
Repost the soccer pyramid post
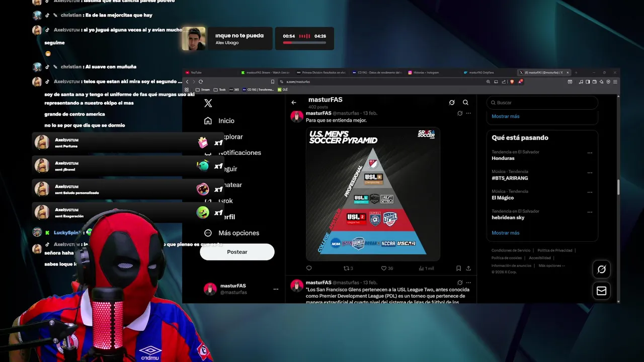pyautogui.click(x=348, y=268)
